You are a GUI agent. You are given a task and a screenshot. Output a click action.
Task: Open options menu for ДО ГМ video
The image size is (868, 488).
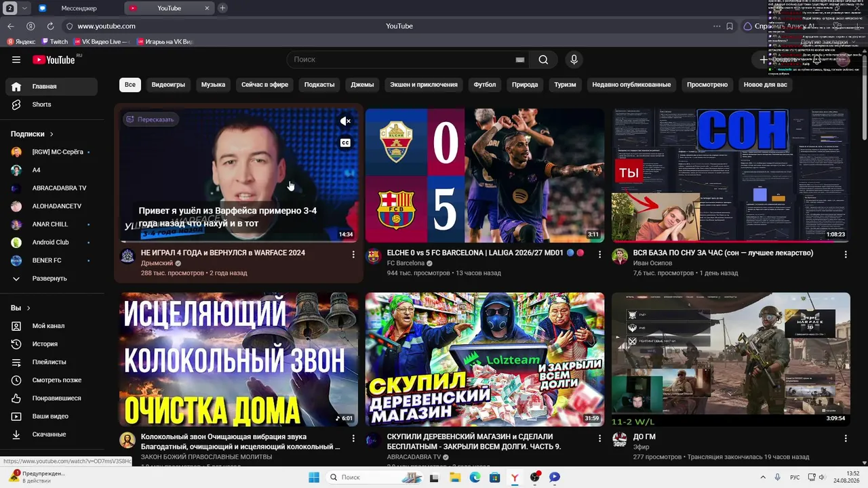click(x=846, y=439)
